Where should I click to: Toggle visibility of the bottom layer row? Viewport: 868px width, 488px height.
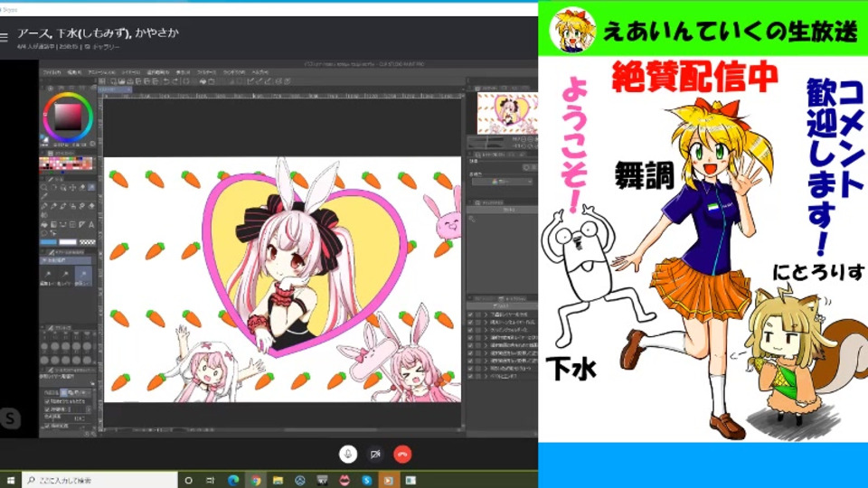[470, 376]
